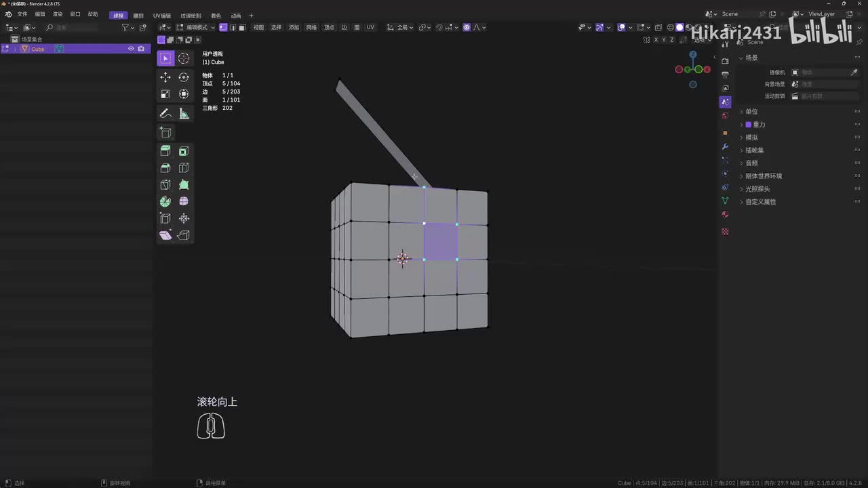Expand the Cube tree item
The height and width of the screenshot is (488, 868).
pyautogui.click(x=16, y=49)
